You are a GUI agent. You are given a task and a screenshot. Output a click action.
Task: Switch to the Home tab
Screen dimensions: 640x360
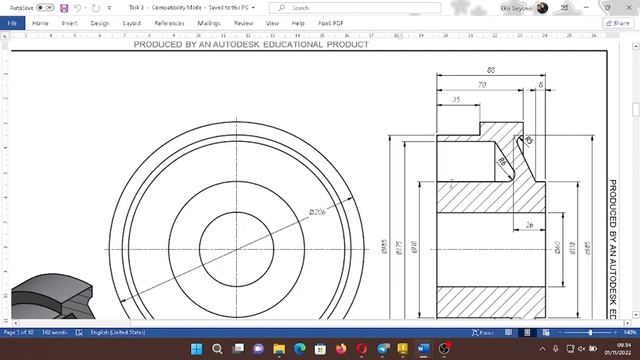tap(40, 23)
